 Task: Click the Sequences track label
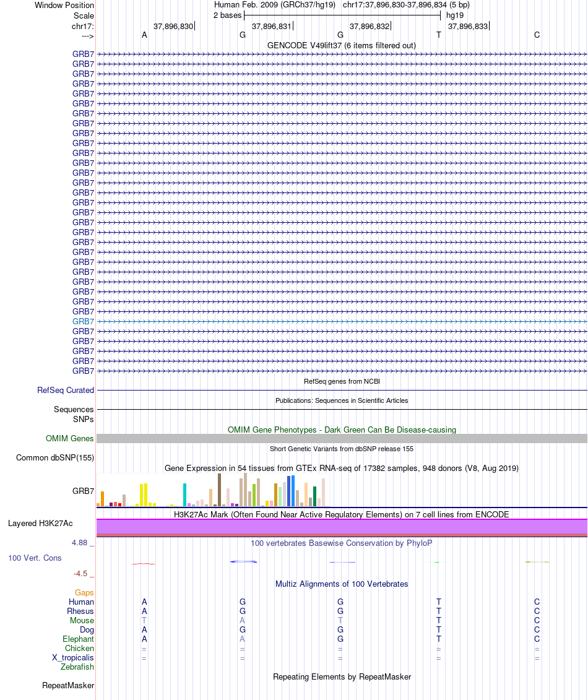(x=74, y=409)
